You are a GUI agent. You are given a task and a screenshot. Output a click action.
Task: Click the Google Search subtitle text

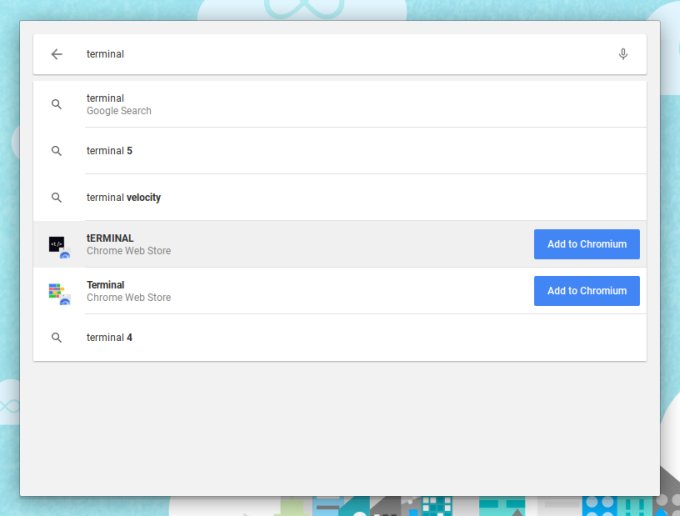coord(119,111)
